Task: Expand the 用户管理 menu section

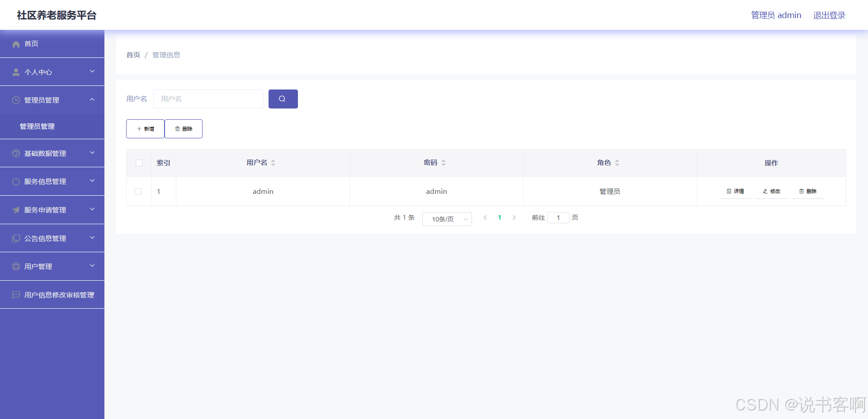Action: 52,266
